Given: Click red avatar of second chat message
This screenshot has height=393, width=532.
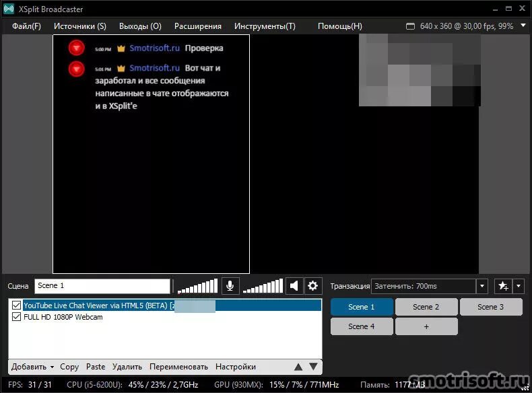Looking at the screenshot, I should [x=76, y=69].
